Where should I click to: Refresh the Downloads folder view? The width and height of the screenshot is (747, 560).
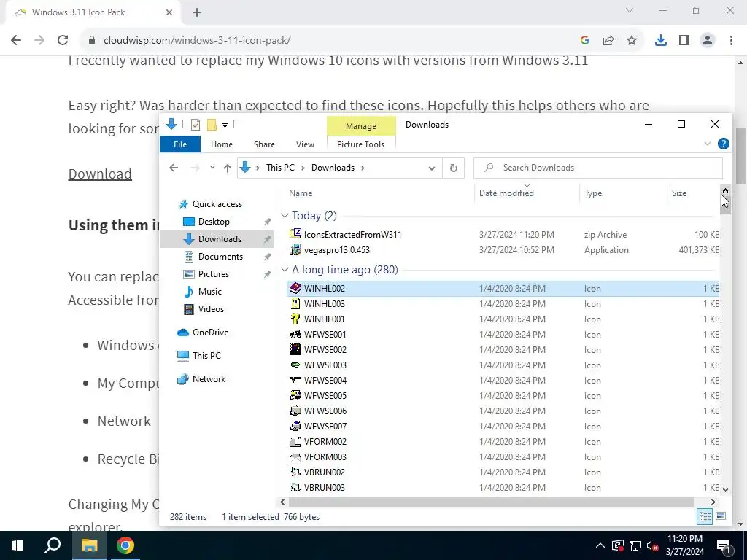[x=454, y=168]
